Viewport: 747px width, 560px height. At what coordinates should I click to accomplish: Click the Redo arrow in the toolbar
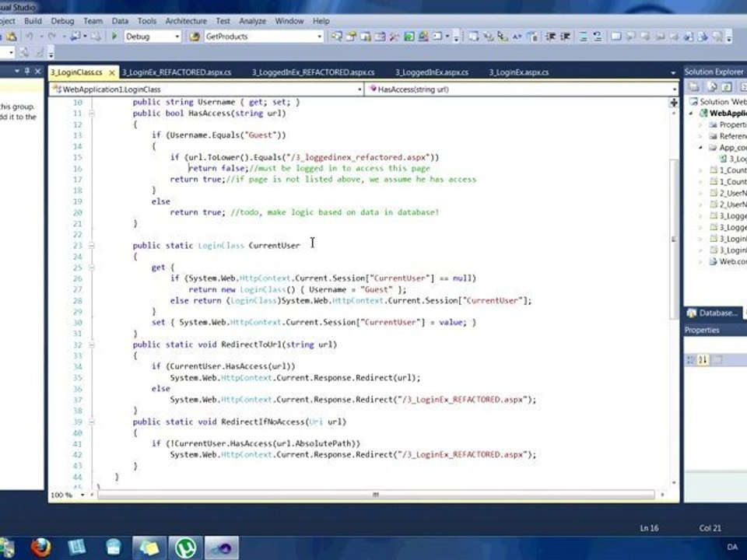click(52, 37)
